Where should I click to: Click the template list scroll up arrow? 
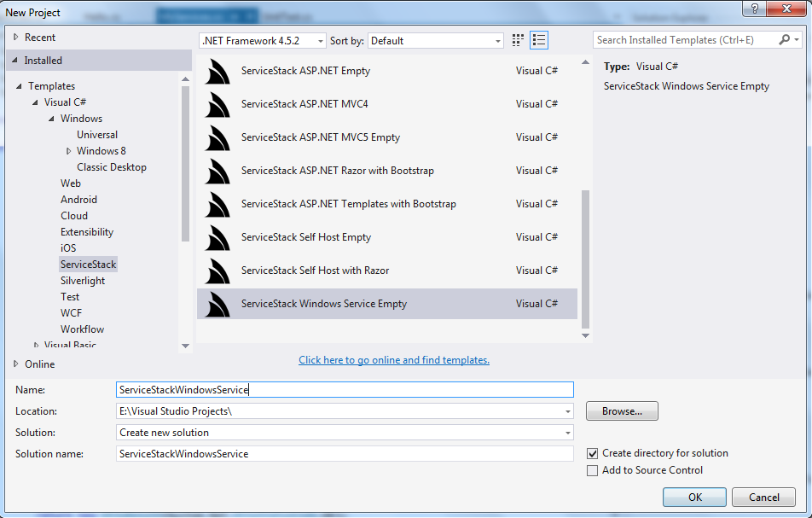[x=586, y=62]
